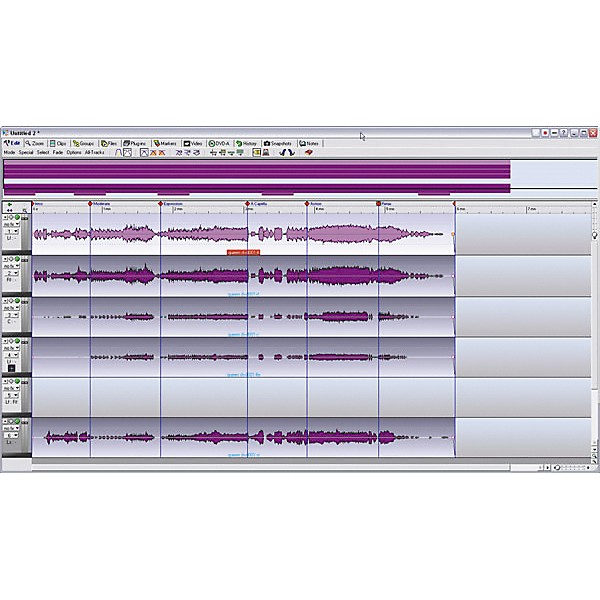Click the second blue wave arrow icon
The image size is (600, 600).
pos(291,153)
